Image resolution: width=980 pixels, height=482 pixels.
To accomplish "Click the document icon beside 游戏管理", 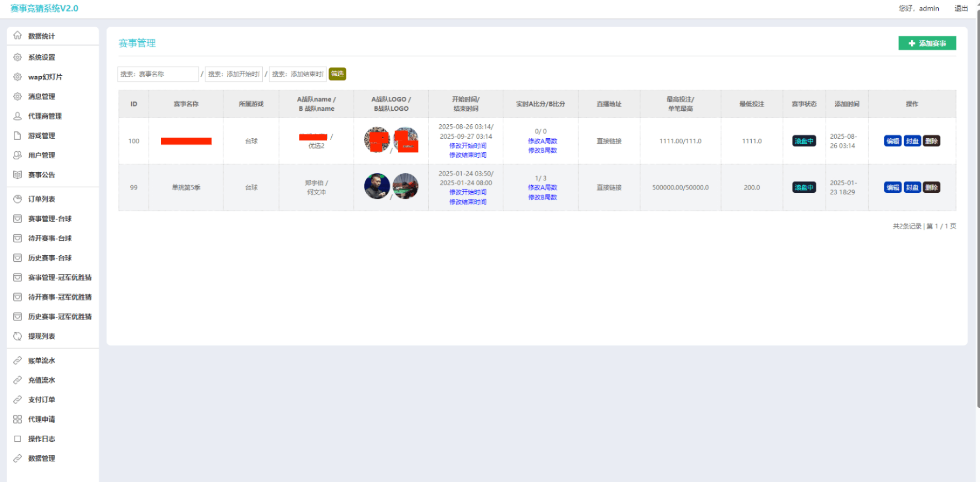I will click(18, 136).
